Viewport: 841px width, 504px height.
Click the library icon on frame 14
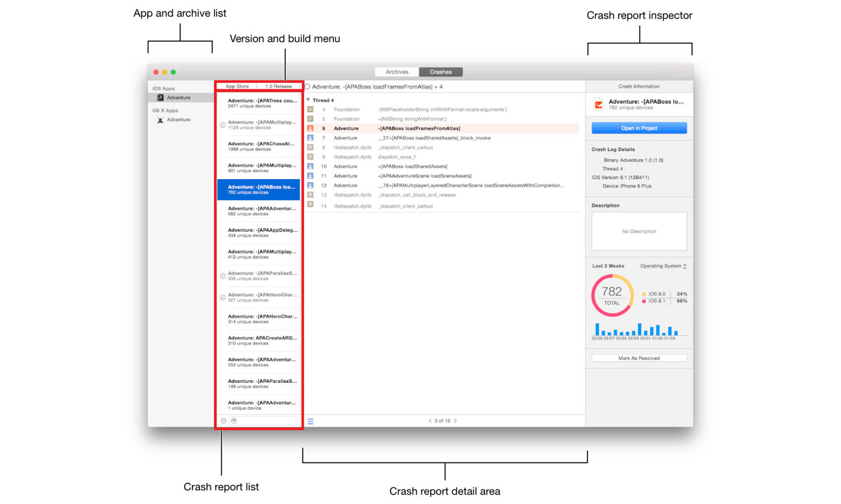point(310,205)
